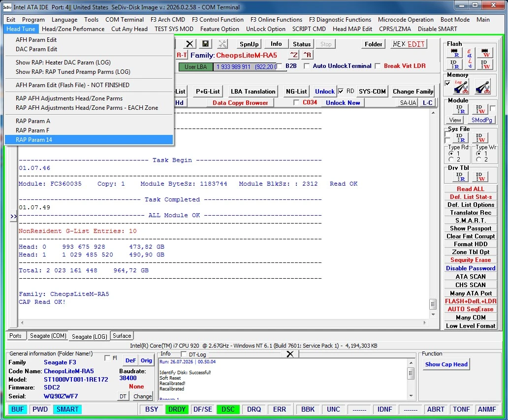508x420 pixels.
Task: Switch to the Surface tab
Action: click(122, 336)
